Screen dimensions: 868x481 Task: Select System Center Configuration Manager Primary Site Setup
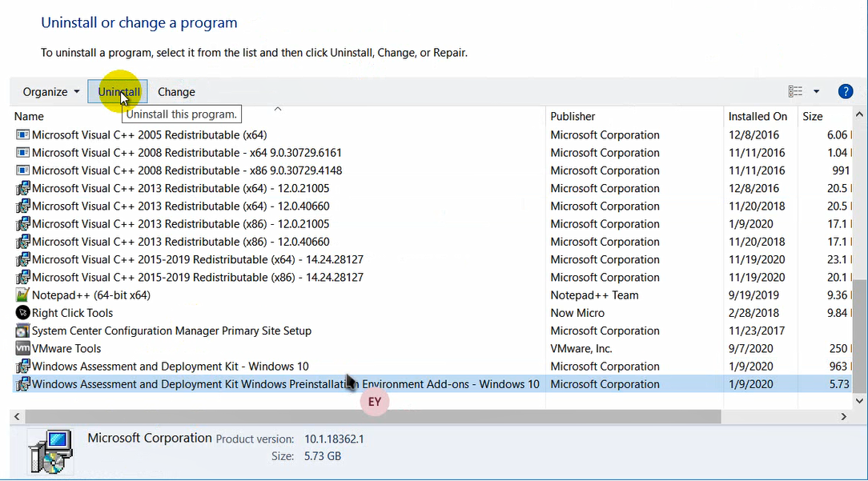tap(171, 331)
